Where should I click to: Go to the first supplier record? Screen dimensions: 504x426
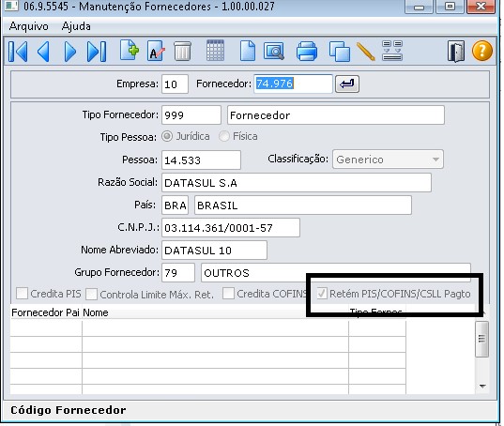[18, 52]
